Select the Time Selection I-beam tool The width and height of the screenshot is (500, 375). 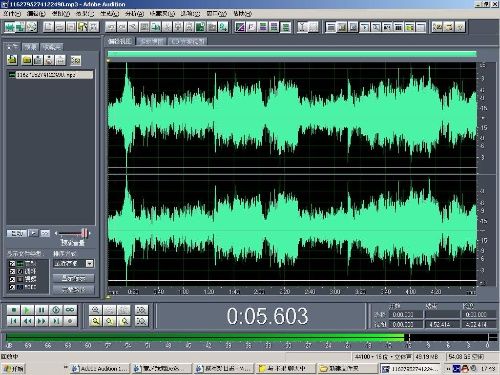(302, 27)
